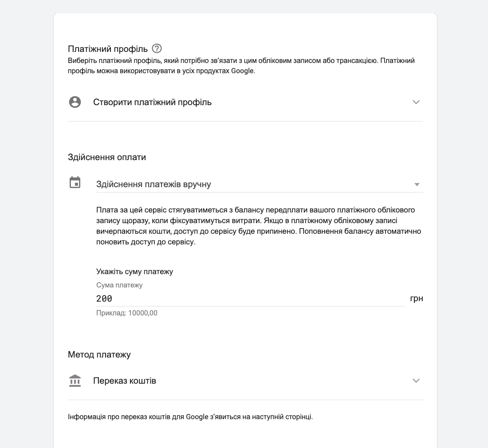This screenshot has width=488, height=448.
Task: Click the 'Здійснення платежів вручну' selection text
Action: [153, 184]
